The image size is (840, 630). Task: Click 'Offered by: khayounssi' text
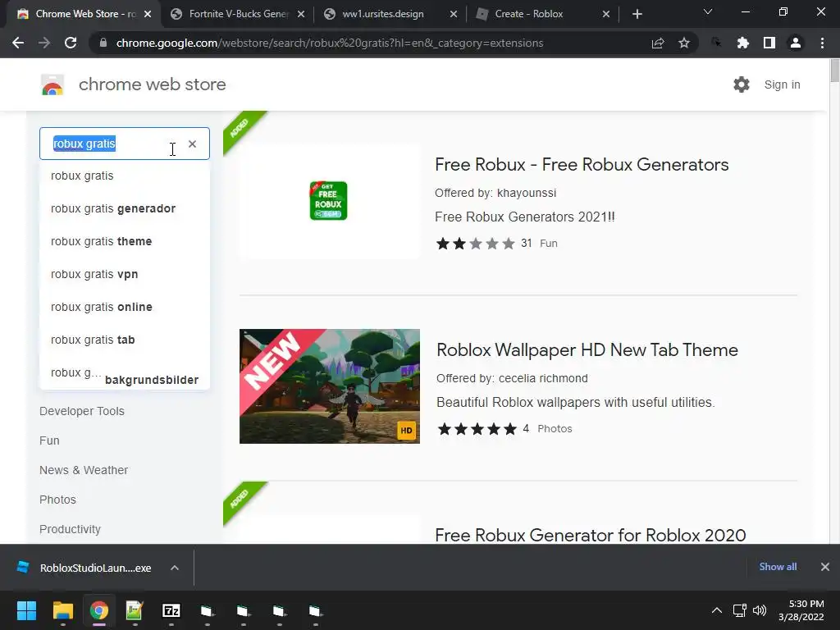(x=495, y=193)
